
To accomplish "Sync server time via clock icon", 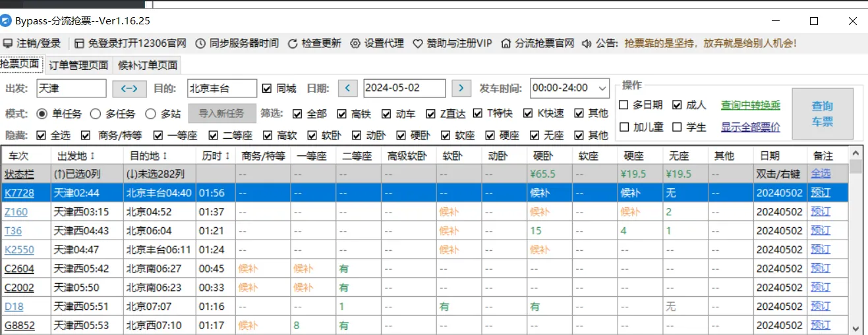I will click(201, 43).
